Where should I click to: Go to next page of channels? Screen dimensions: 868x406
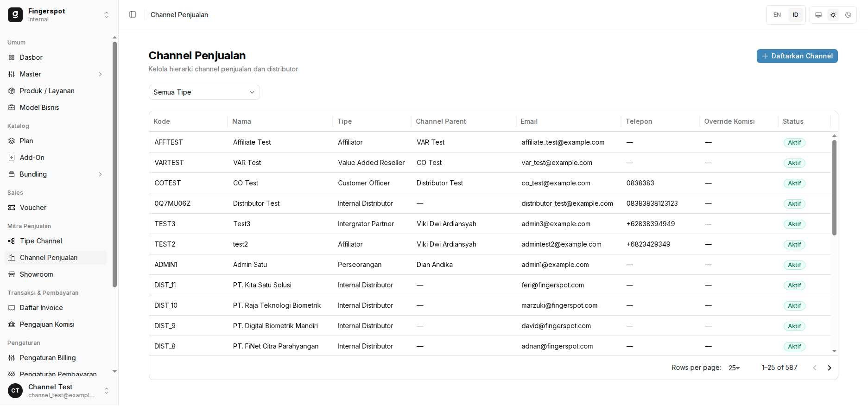coord(830,368)
